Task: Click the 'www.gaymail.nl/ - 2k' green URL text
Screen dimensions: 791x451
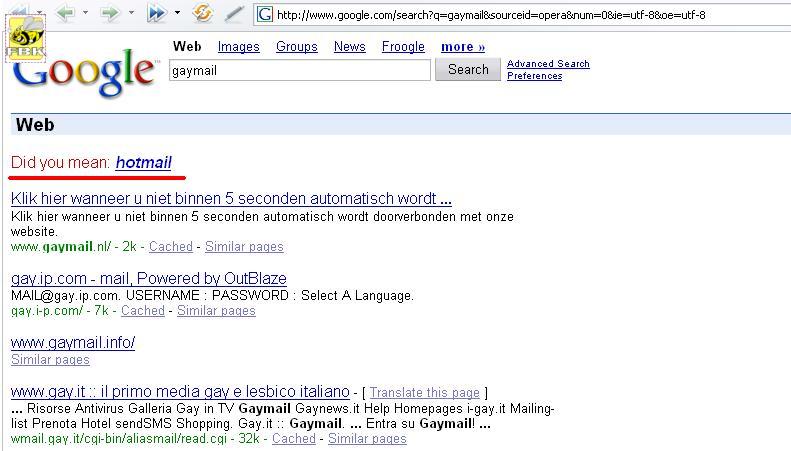Action: pos(74,247)
